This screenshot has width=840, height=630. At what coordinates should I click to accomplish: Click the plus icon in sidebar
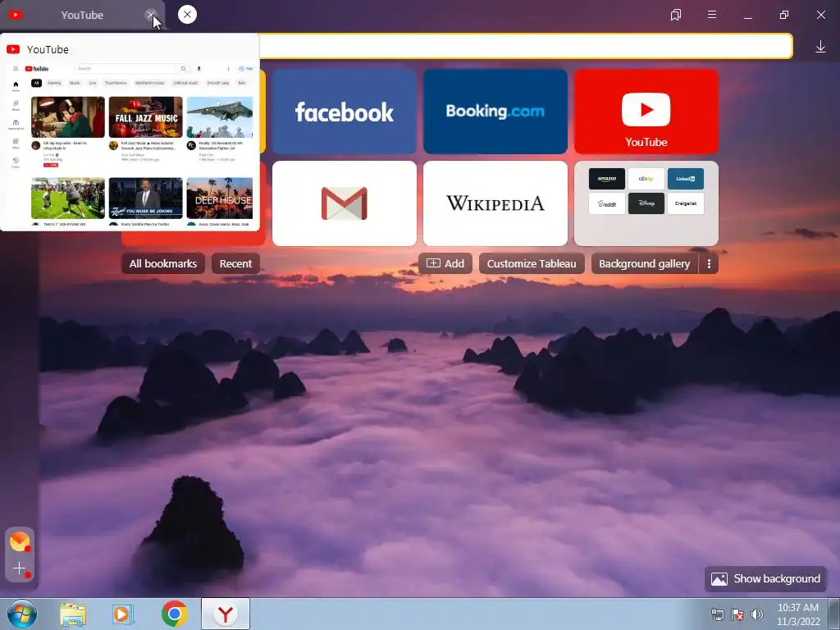(x=20, y=568)
